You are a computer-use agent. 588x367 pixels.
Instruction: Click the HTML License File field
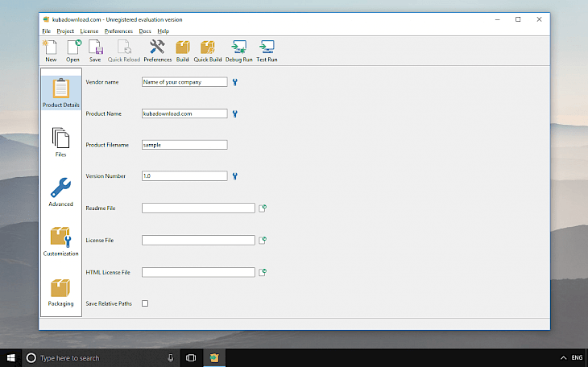pyautogui.click(x=198, y=273)
